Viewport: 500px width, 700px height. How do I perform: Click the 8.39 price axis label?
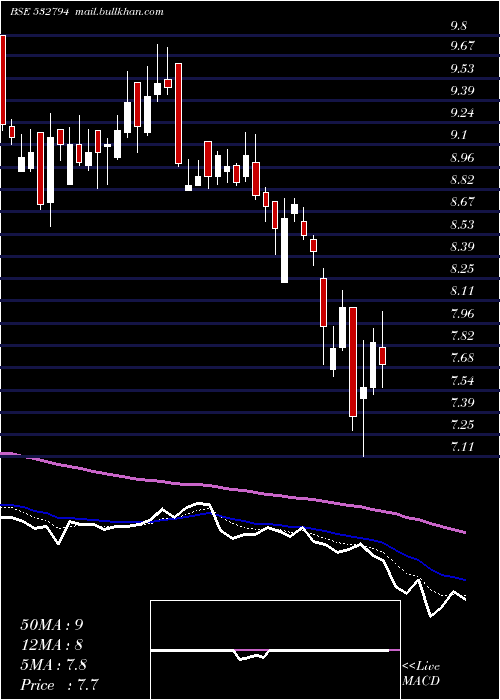pyautogui.click(x=462, y=246)
